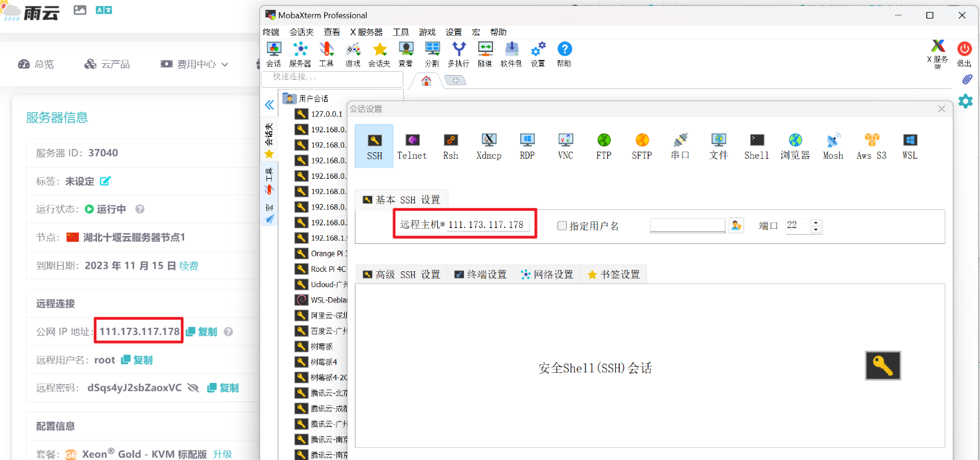This screenshot has height=460, width=980.
Task: Click the 游戏 gamepad toolbar icon
Action: point(353,54)
